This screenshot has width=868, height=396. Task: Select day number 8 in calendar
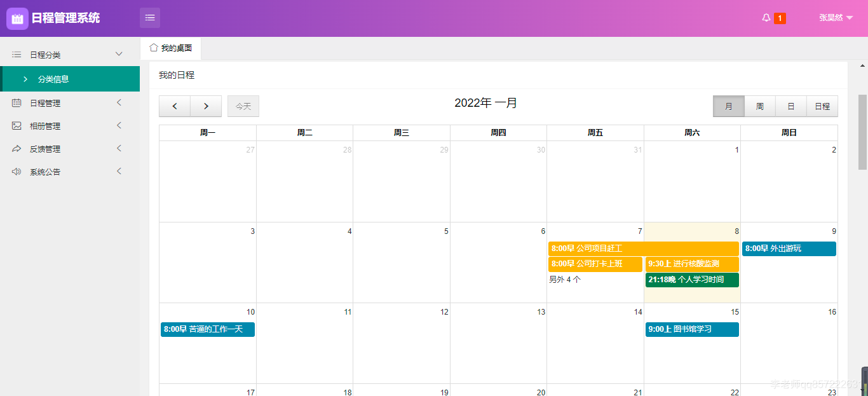pyautogui.click(x=736, y=231)
